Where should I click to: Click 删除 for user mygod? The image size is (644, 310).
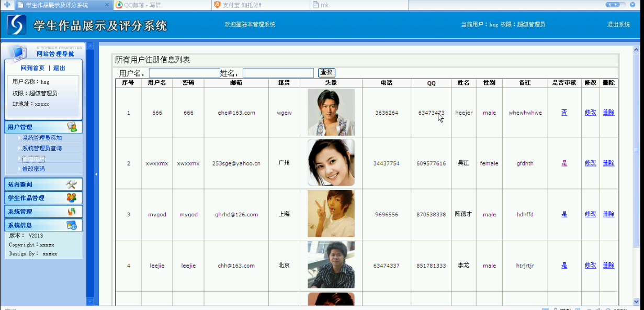(x=609, y=214)
